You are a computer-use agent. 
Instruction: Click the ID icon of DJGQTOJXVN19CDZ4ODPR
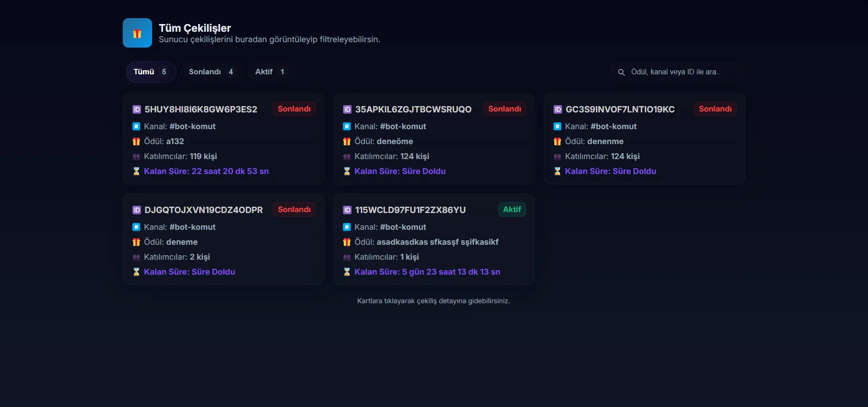pos(136,210)
